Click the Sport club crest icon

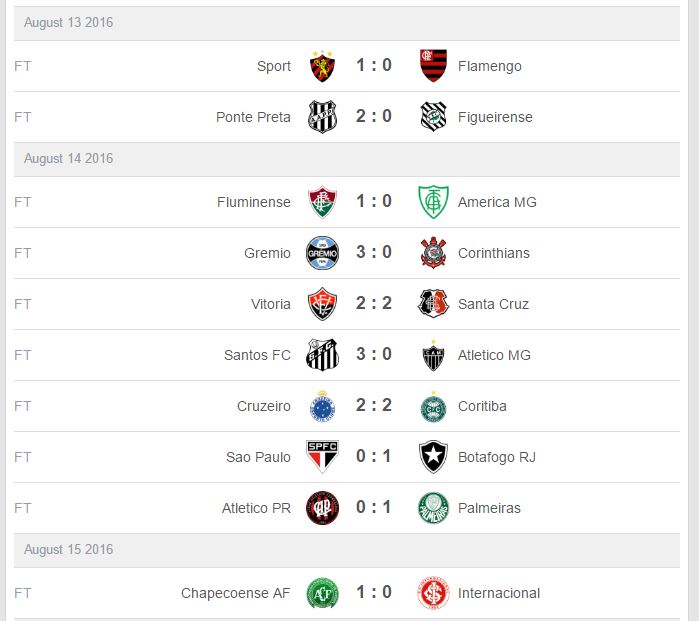pos(322,66)
